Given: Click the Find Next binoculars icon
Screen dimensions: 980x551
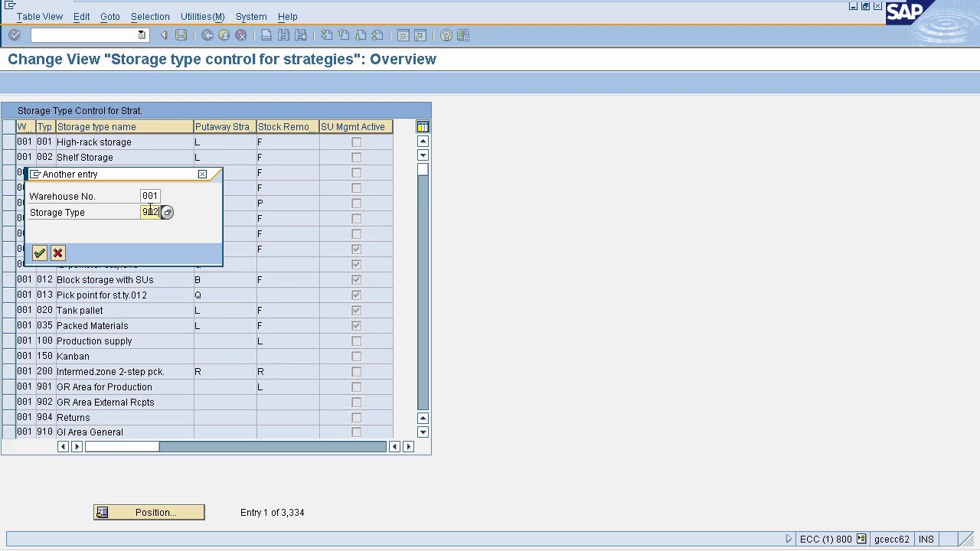Looking at the screenshot, I should click(x=301, y=35).
